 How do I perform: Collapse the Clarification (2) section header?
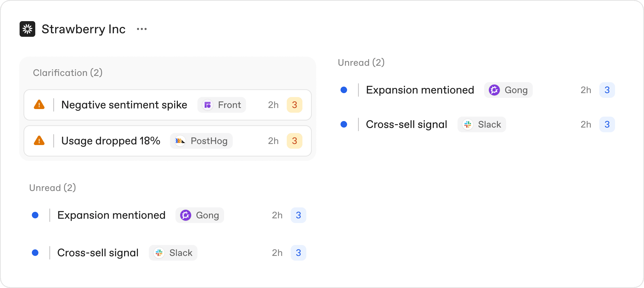(x=68, y=73)
